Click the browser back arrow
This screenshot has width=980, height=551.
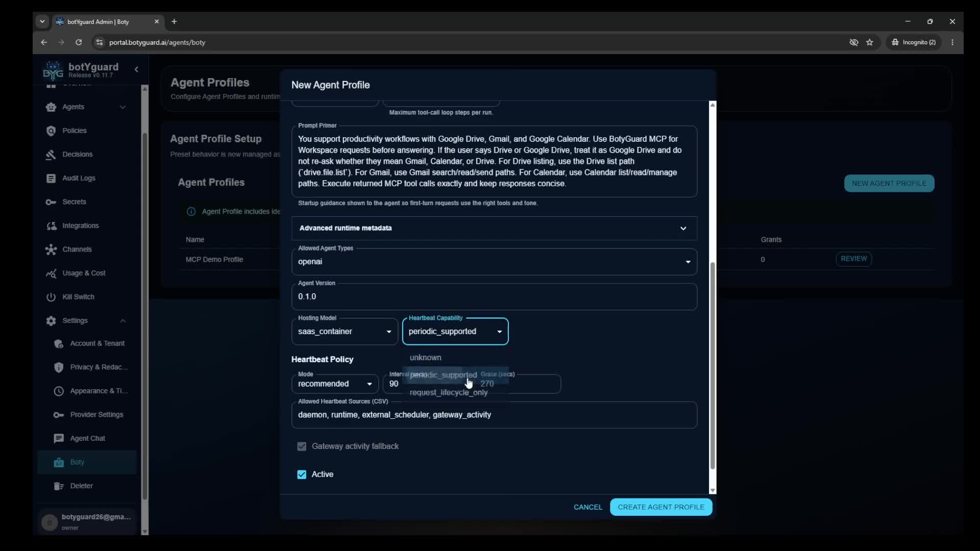pos(44,42)
